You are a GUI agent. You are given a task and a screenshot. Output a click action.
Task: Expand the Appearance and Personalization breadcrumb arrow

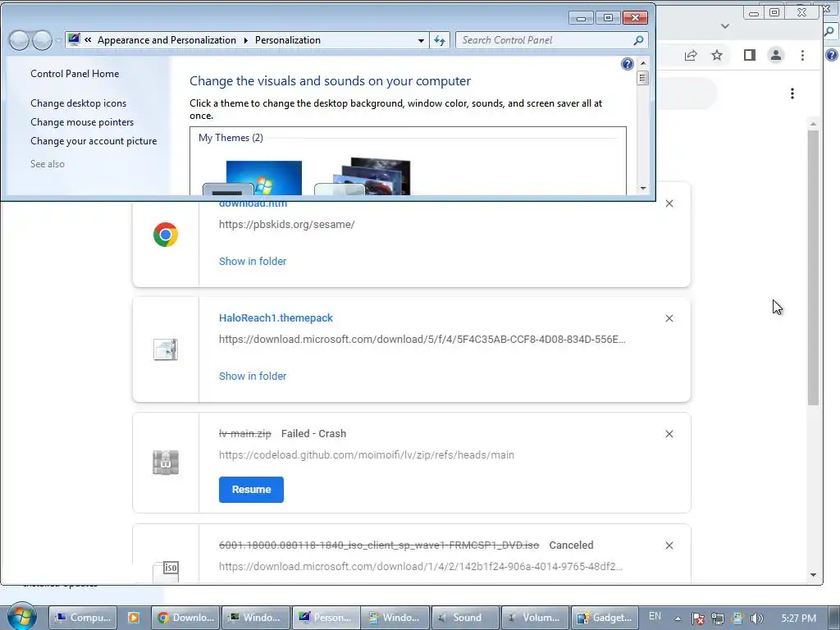tap(245, 40)
